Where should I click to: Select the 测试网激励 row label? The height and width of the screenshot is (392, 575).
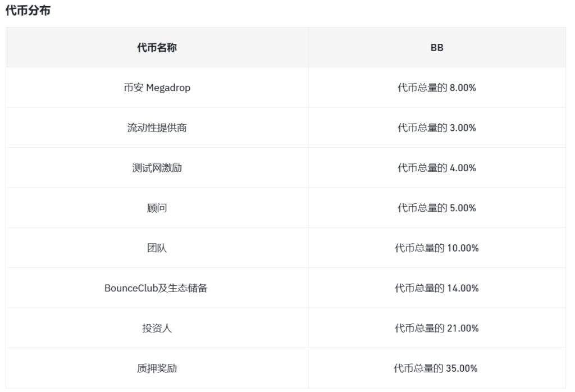[157, 168]
